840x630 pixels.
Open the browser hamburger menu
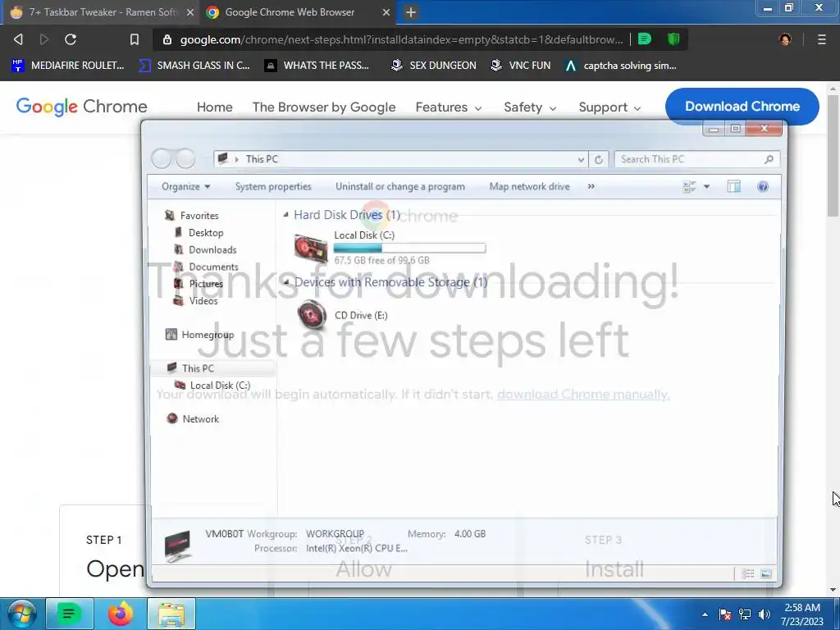(821, 39)
